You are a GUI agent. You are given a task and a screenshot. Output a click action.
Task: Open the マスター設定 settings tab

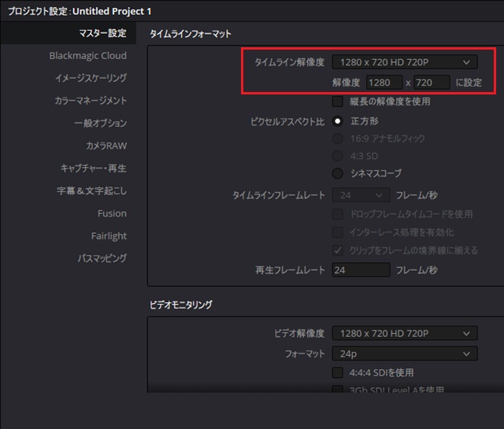coord(102,34)
